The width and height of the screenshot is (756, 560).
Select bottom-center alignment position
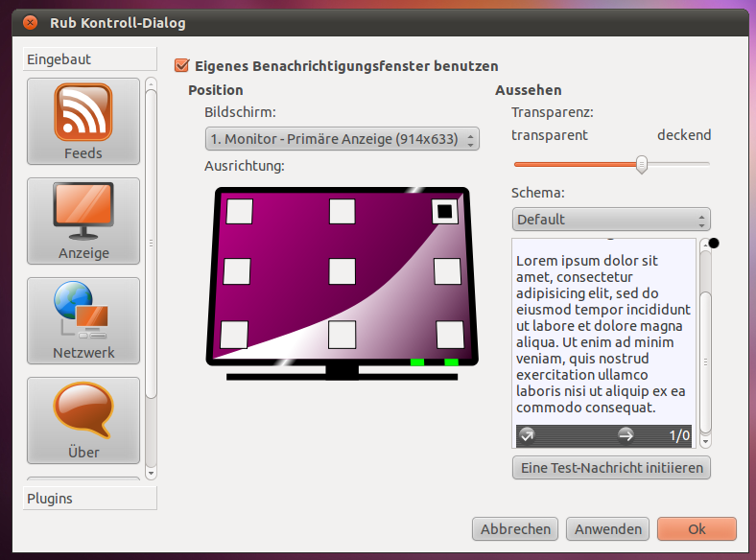pos(343,335)
